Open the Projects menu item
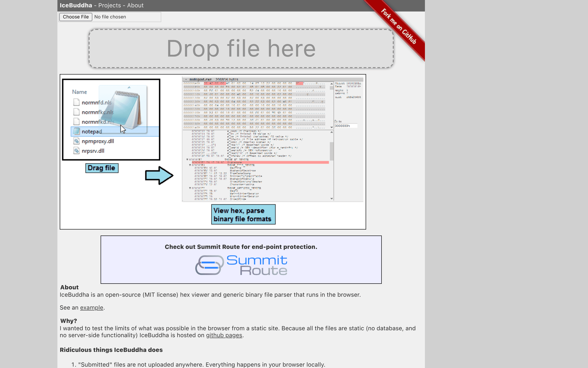 click(x=109, y=5)
